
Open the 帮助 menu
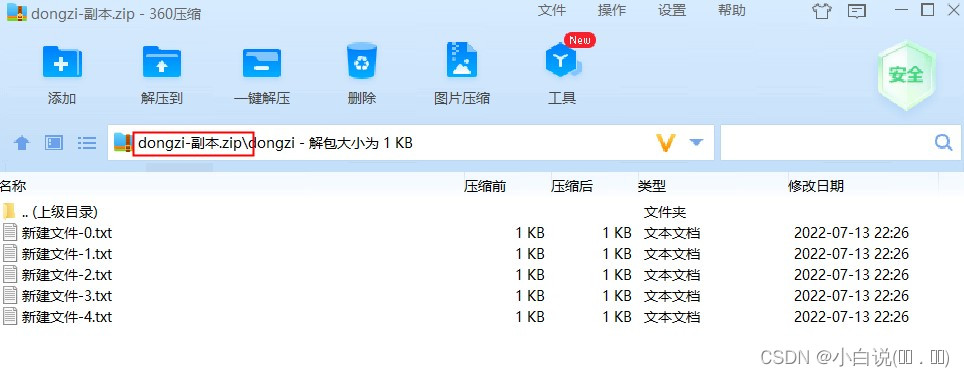[x=732, y=10]
